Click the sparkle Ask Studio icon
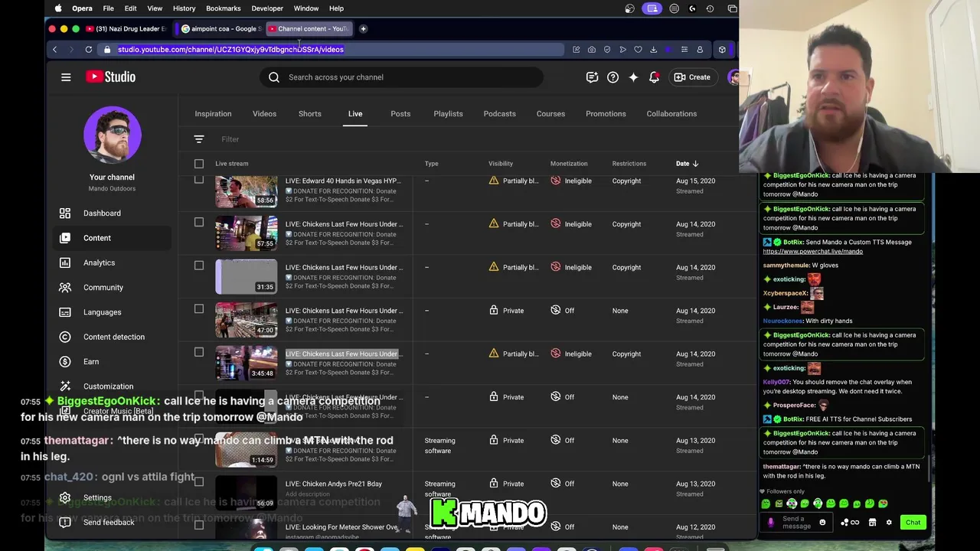The width and height of the screenshot is (980, 551). click(633, 77)
